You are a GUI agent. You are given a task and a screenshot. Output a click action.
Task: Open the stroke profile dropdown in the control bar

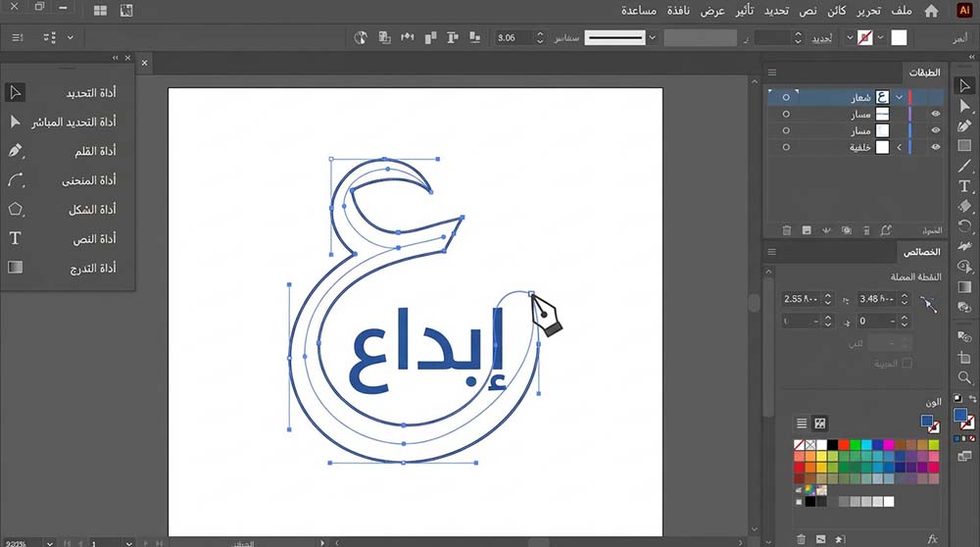point(653,37)
